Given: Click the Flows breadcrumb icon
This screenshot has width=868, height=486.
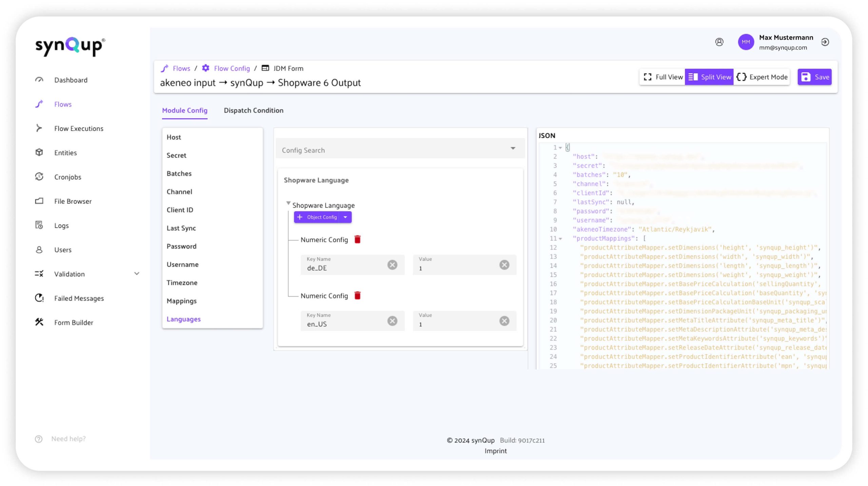Looking at the screenshot, I should click(x=165, y=68).
